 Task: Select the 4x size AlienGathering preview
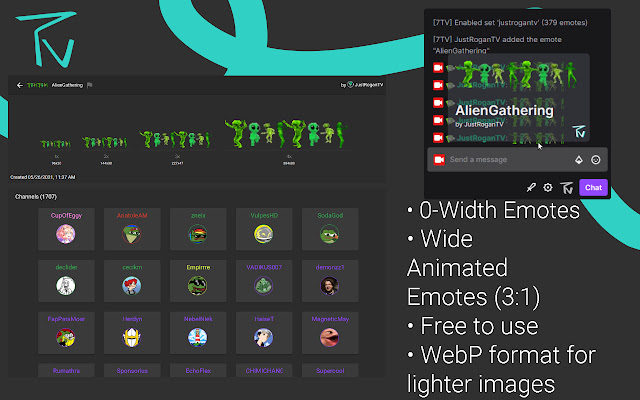(286, 133)
